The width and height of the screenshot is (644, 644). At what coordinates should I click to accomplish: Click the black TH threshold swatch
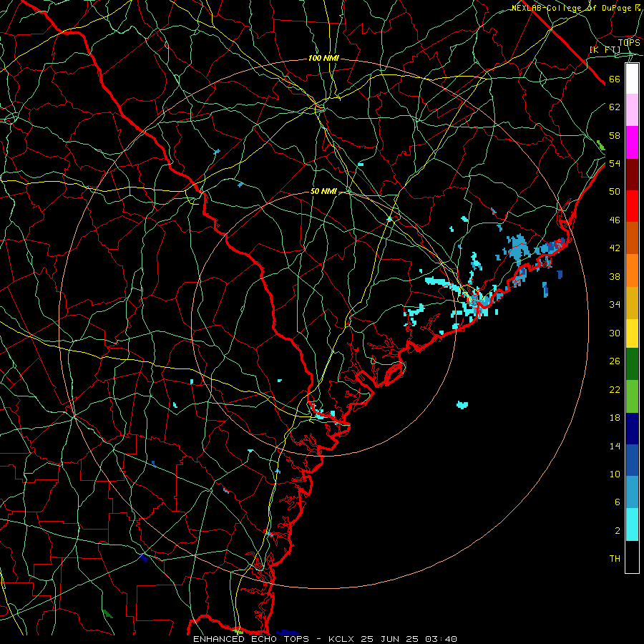632,557
